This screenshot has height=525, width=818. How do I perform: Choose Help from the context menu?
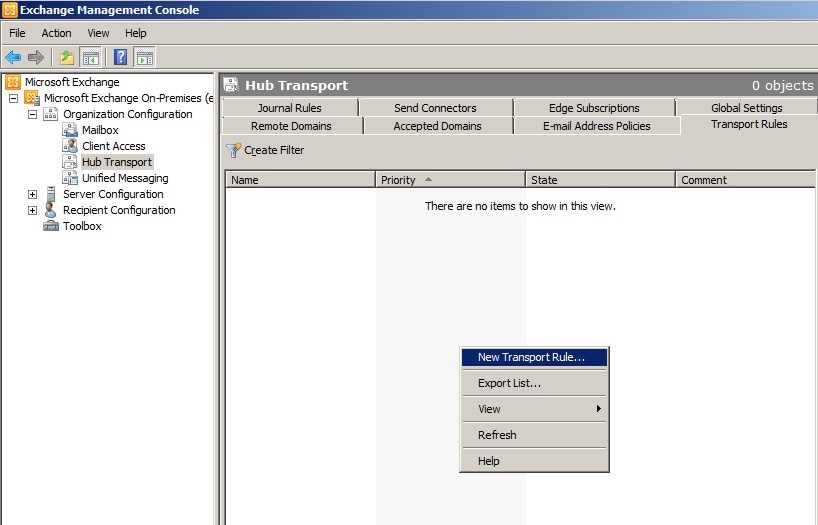click(534, 461)
